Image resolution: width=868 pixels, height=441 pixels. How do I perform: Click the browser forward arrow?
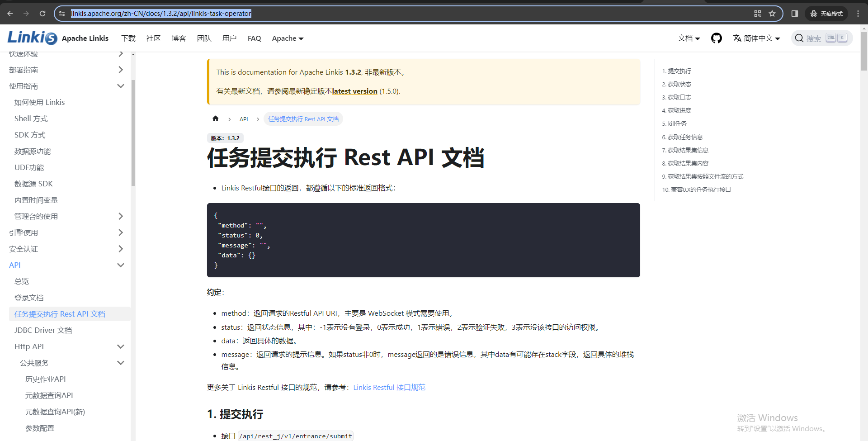click(26, 14)
